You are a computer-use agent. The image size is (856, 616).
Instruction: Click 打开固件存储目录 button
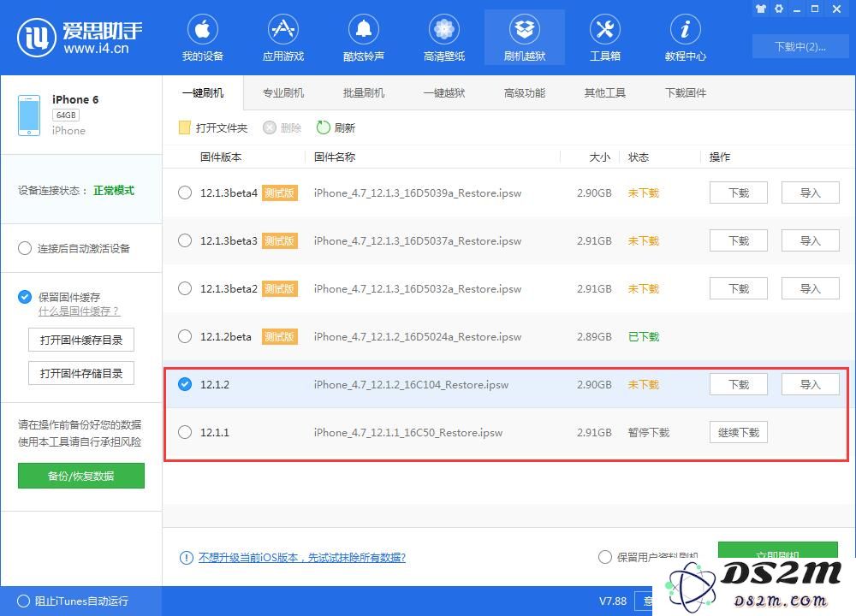[x=80, y=373]
